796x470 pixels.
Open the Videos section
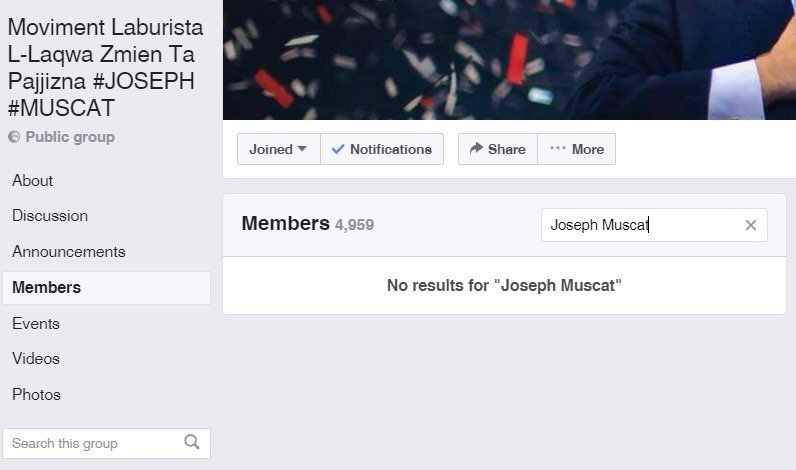(x=36, y=359)
